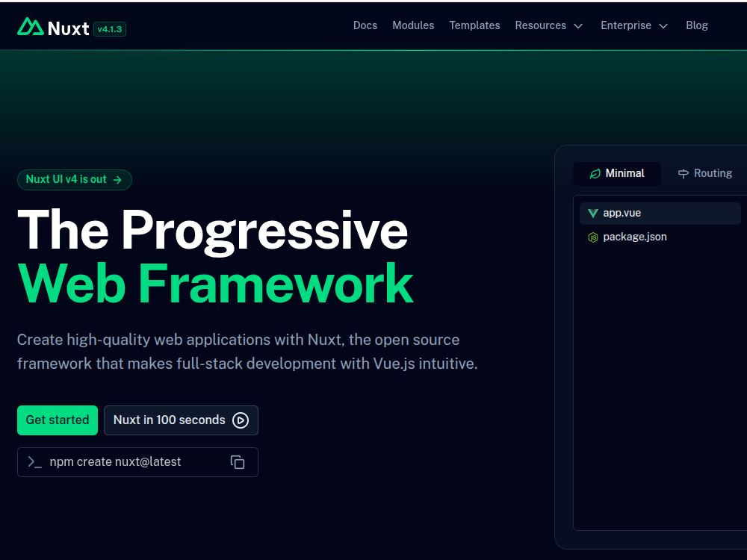Click the arrow icon in the announcement badge
Screen dimensions: 747x560
(117, 179)
